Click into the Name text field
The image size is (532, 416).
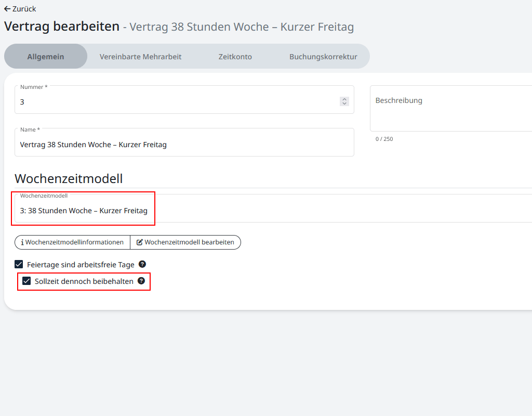click(184, 145)
